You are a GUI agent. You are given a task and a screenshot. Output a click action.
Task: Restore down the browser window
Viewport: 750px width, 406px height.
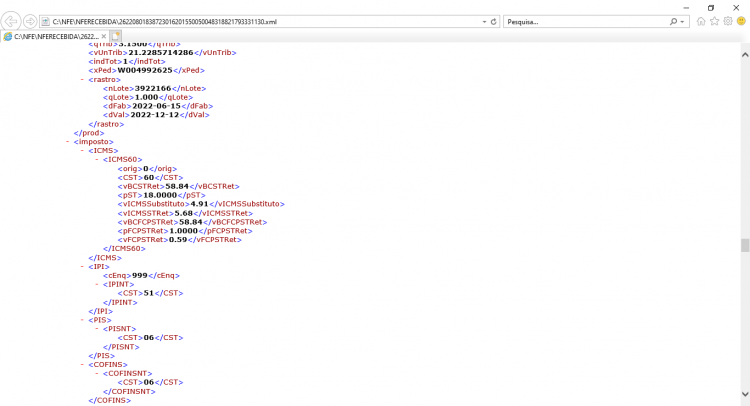coord(711,8)
